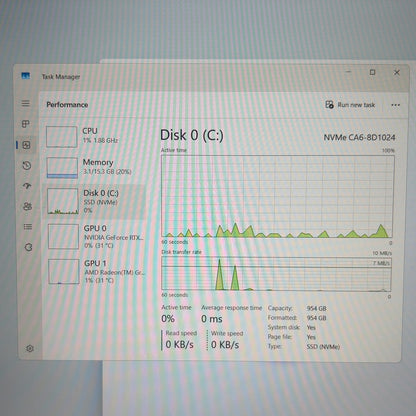Click the Disk transfer rate graph
Screen dimensions: 416x416
click(276, 273)
